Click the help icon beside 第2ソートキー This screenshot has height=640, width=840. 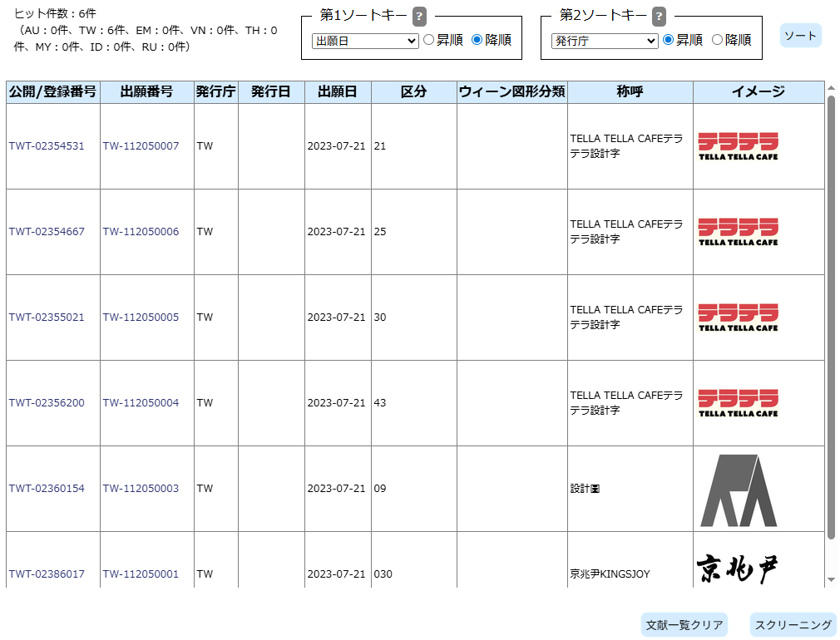[x=660, y=17]
